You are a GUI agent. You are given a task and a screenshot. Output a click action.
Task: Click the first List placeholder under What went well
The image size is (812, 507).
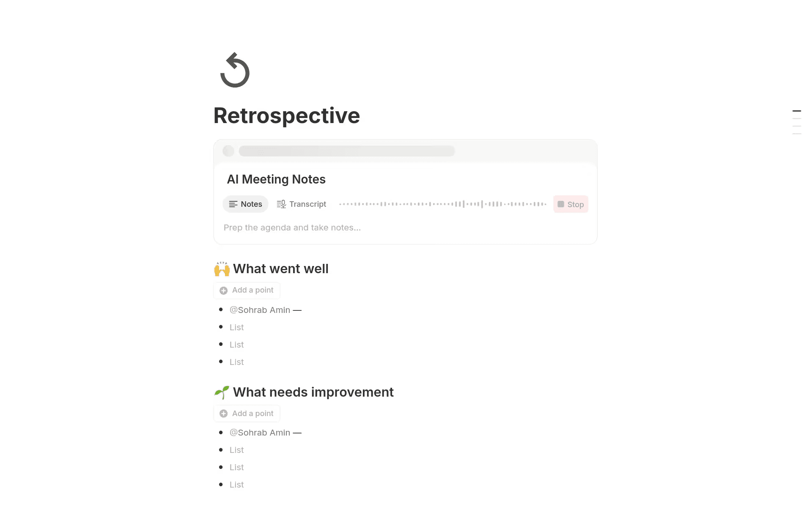(x=236, y=327)
